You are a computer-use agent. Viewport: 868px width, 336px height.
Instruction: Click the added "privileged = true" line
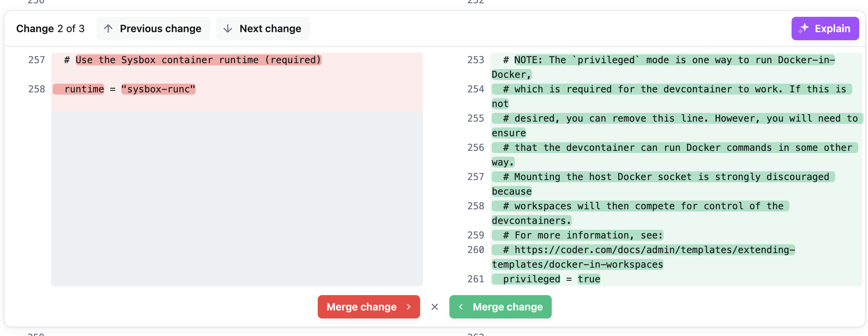[551, 279]
